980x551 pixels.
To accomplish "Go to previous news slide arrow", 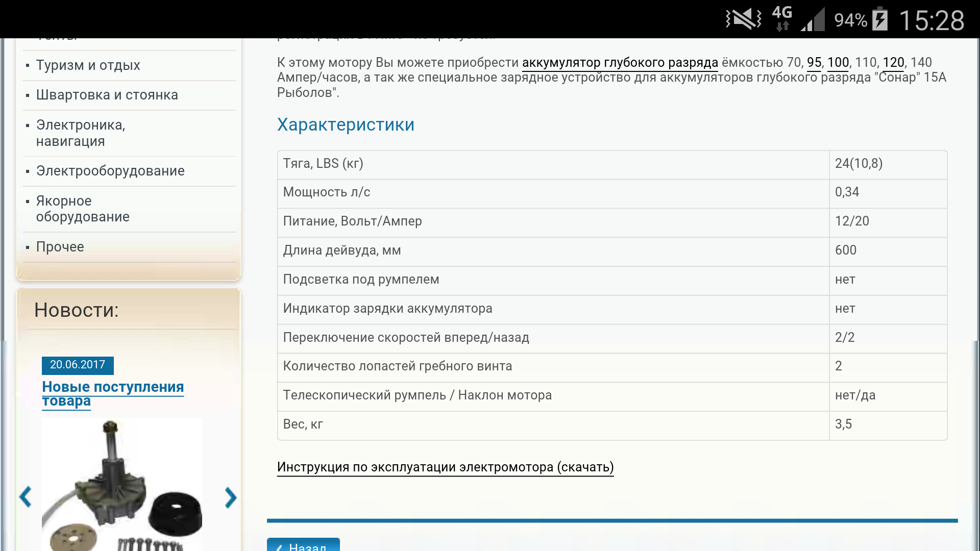I will tap(26, 497).
